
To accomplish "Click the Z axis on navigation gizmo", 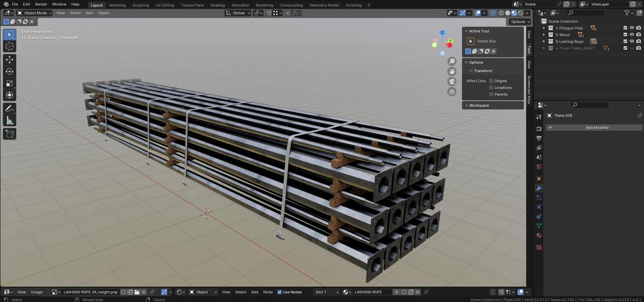I will [x=442, y=33].
